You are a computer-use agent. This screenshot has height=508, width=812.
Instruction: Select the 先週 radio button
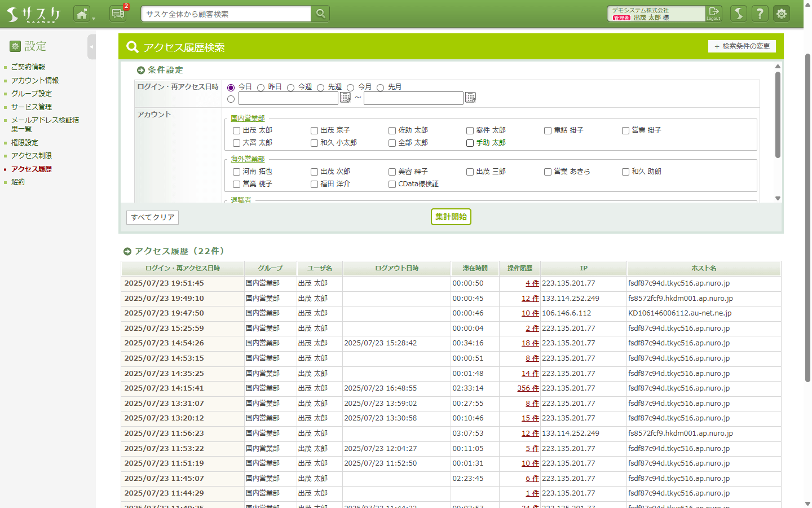[320, 87]
